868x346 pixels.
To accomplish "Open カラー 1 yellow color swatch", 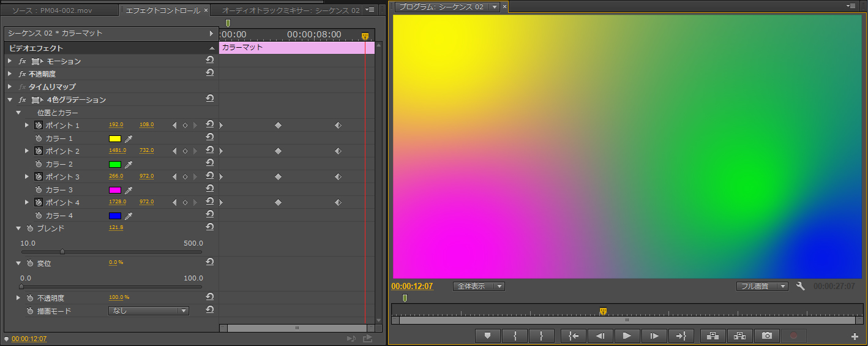I will pyautogui.click(x=115, y=139).
